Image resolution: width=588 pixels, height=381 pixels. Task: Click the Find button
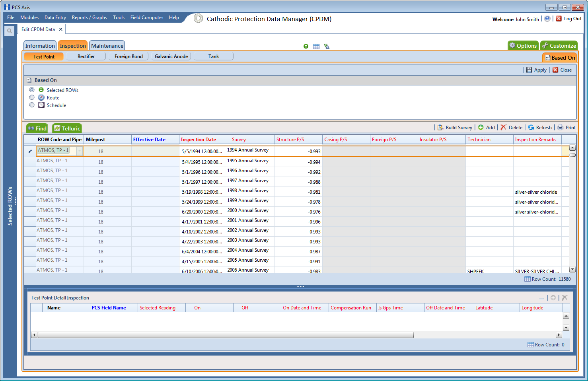(x=37, y=128)
